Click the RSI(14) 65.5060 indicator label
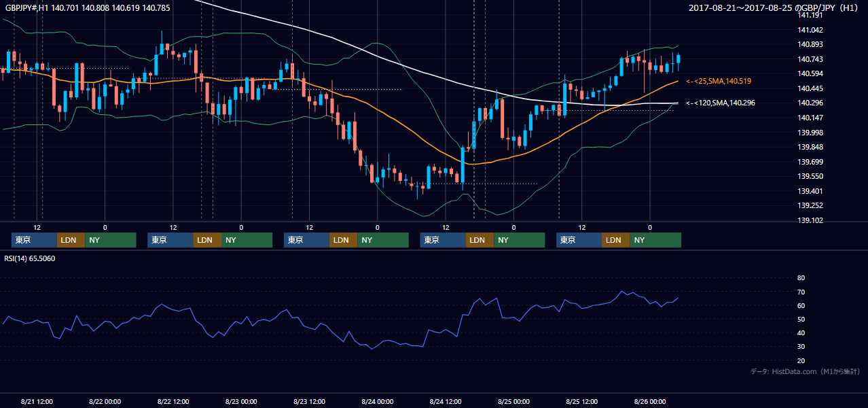The height and width of the screenshot is (408, 868). 30,258
